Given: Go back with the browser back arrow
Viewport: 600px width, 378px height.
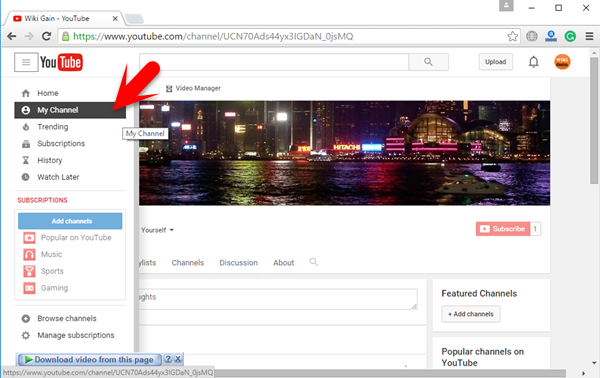Looking at the screenshot, I should click(x=12, y=36).
